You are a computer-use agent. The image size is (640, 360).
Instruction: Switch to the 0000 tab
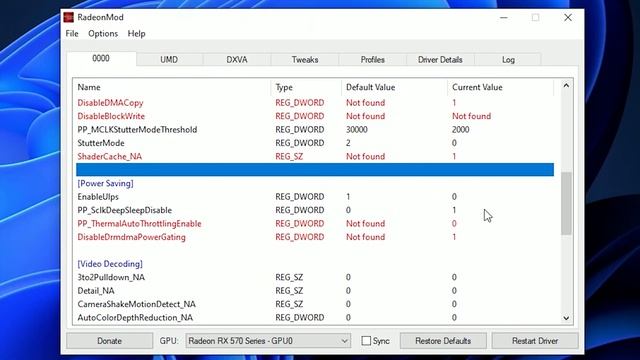[101, 58]
